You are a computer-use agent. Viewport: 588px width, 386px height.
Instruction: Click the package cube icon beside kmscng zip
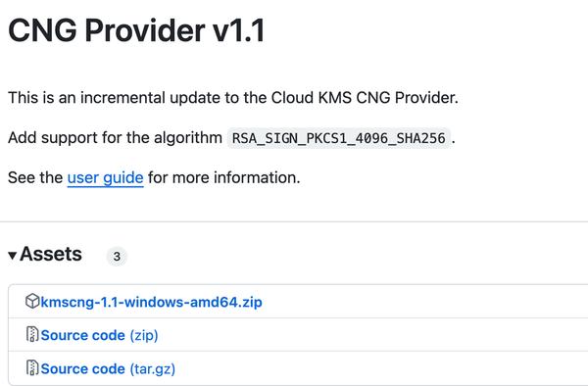tap(32, 301)
